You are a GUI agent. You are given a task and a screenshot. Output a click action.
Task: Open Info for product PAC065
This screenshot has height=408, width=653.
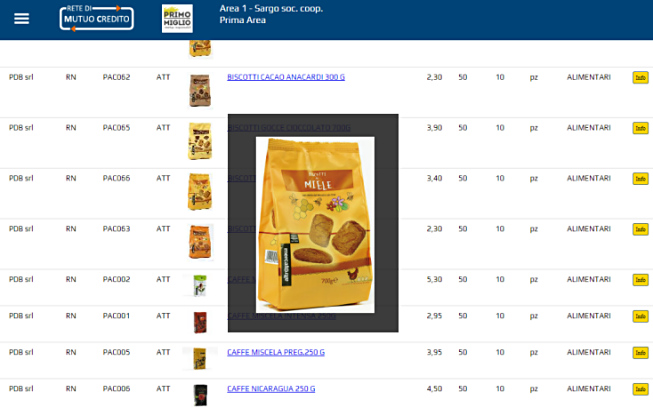pyautogui.click(x=641, y=128)
